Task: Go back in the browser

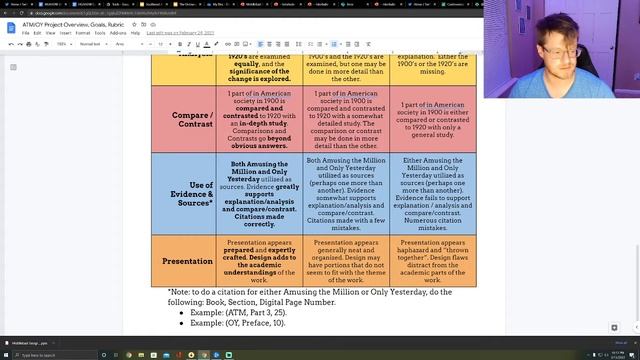Action: tap(5, 13)
